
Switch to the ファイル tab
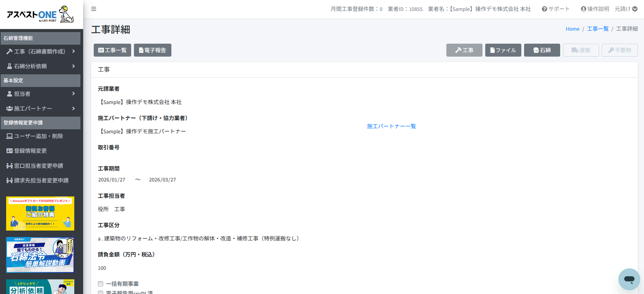click(503, 50)
